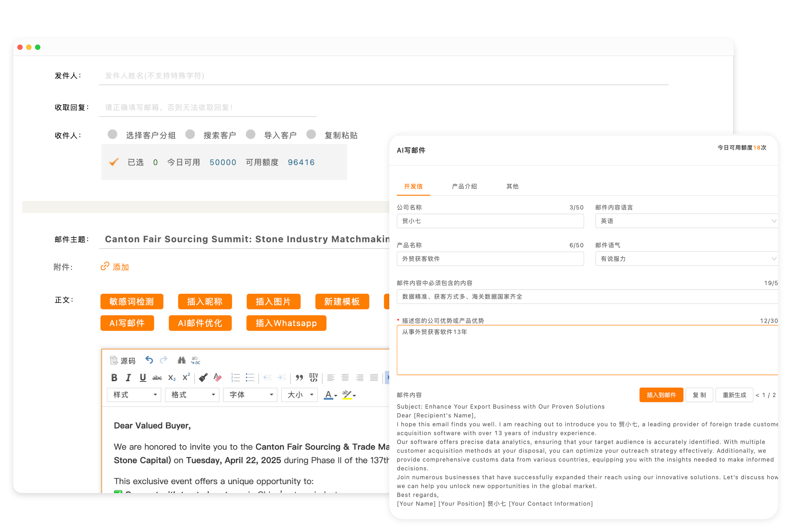Align text to the right
The height and width of the screenshot is (532, 798).
point(360,378)
